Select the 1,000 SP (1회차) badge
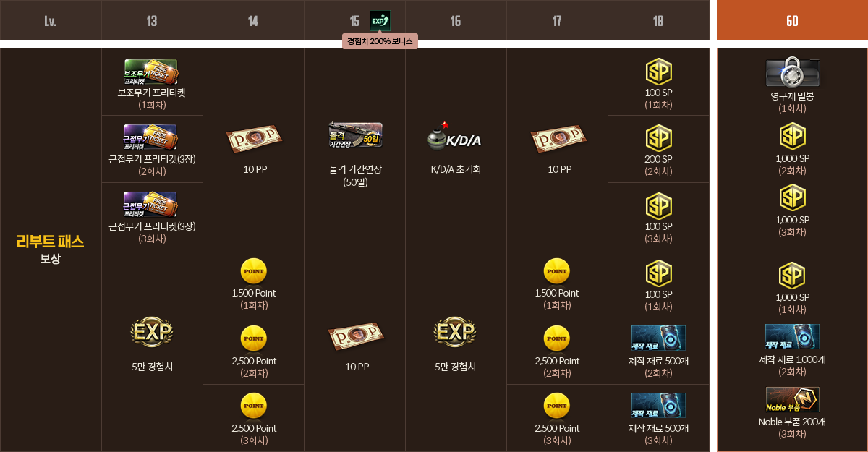Viewport: 868px width, 452px height. pos(793,276)
